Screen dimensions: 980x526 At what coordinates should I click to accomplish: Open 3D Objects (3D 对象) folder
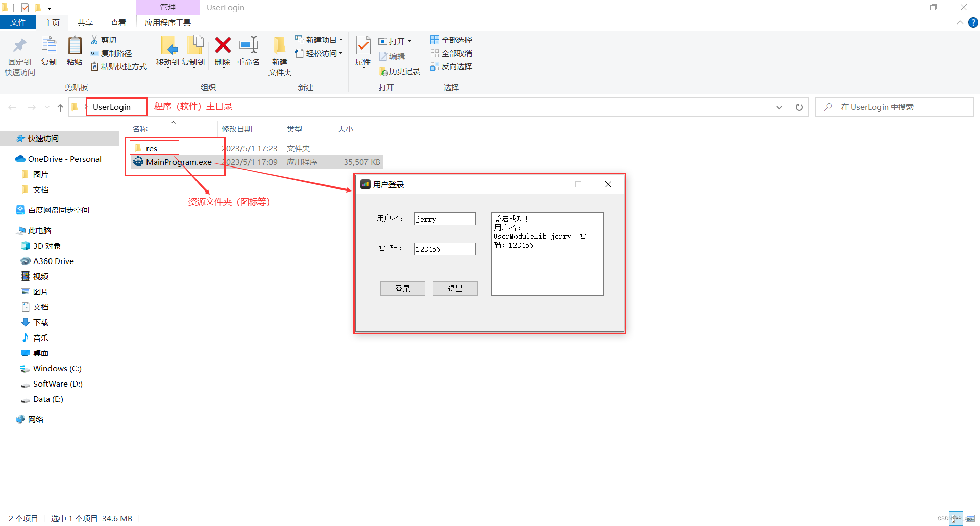click(x=47, y=246)
